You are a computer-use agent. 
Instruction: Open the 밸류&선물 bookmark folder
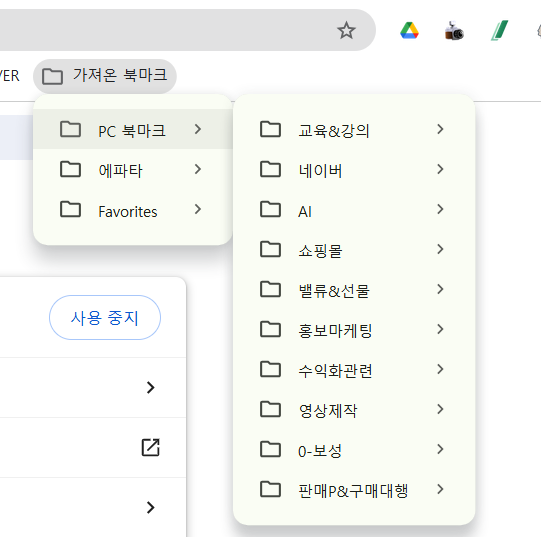[x=354, y=290]
